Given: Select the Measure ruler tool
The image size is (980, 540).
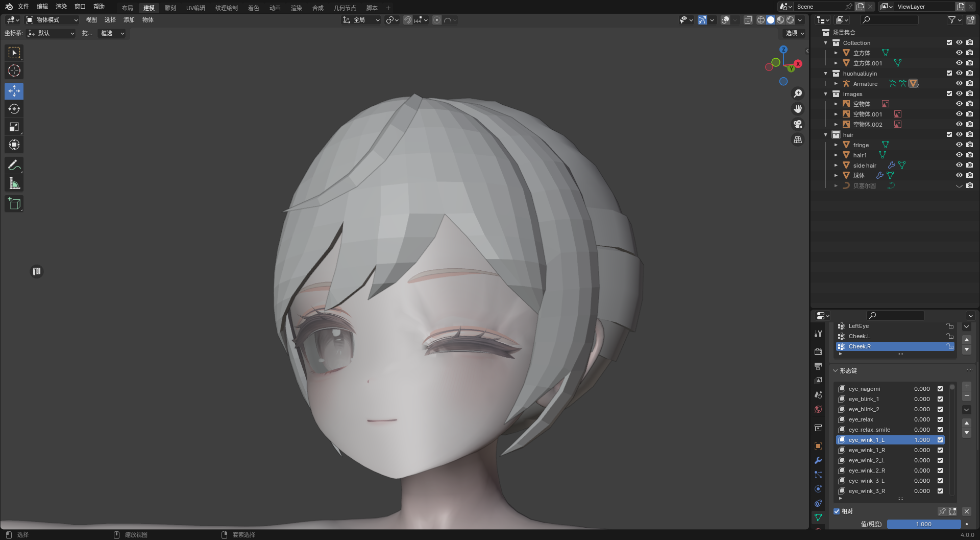Looking at the screenshot, I should point(14,183).
